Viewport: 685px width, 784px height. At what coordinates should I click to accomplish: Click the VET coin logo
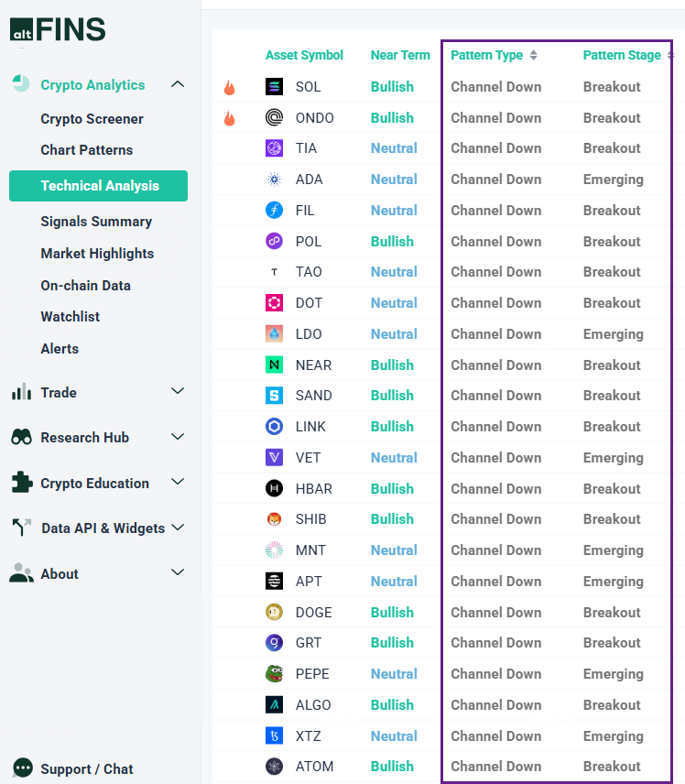274,457
